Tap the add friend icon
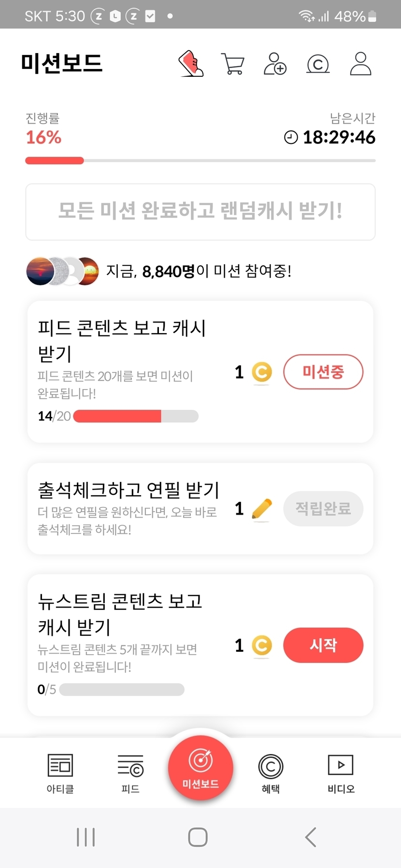The image size is (401, 868). pos(275,64)
